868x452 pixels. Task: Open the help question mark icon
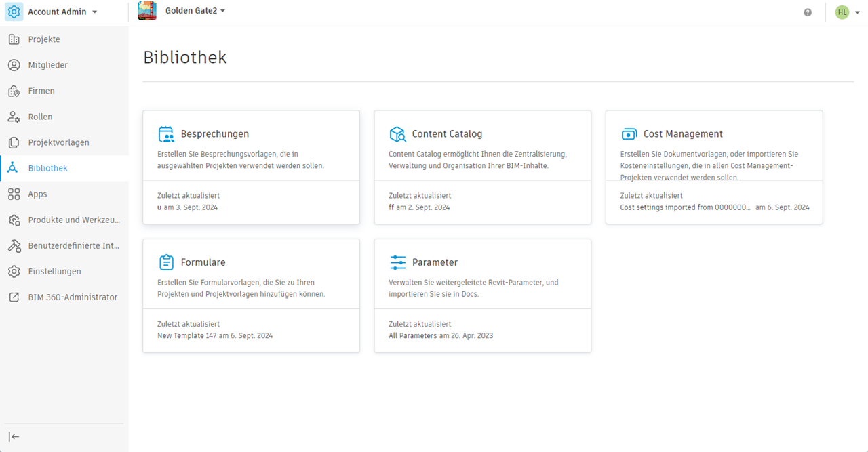click(808, 12)
